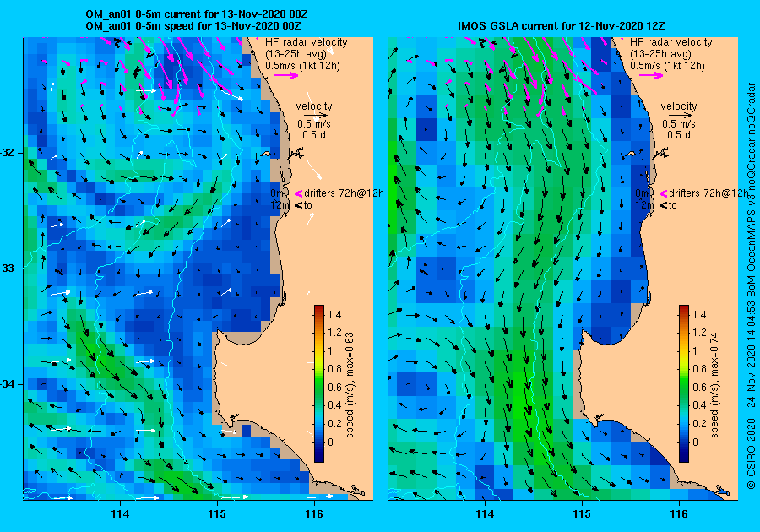Click the left map speed color bar
Screen dimensions: 760x532
[319, 383]
